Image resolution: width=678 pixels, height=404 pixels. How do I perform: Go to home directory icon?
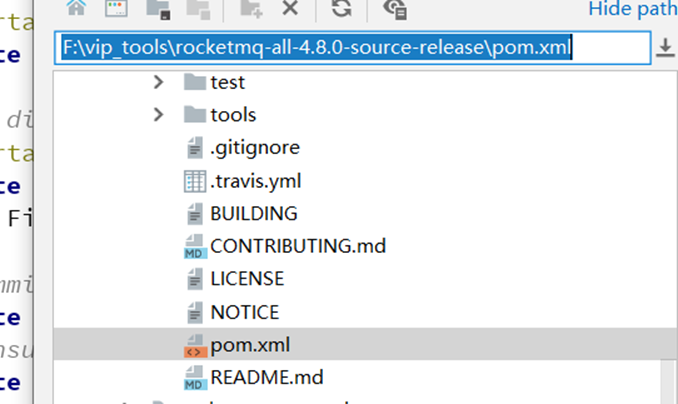(x=74, y=8)
